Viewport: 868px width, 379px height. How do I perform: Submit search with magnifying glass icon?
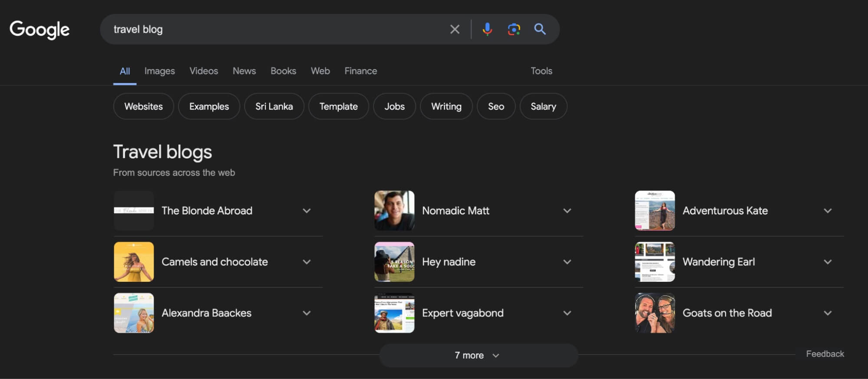click(x=540, y=29)
